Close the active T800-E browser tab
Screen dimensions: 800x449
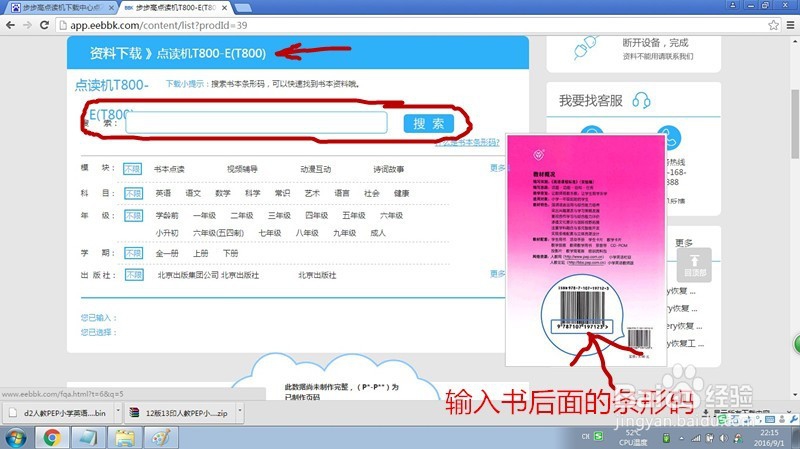pyautogui.click(x=224, y=8)
